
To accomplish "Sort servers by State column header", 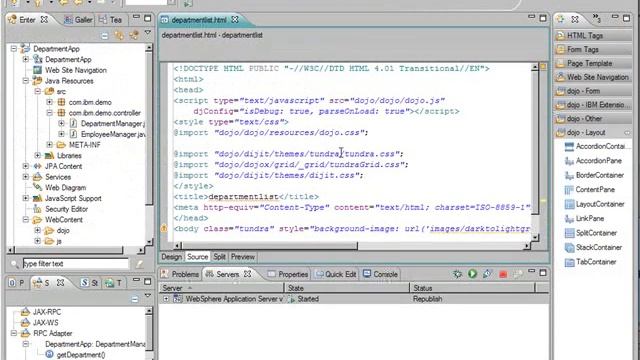I will (x=347, y=288).
